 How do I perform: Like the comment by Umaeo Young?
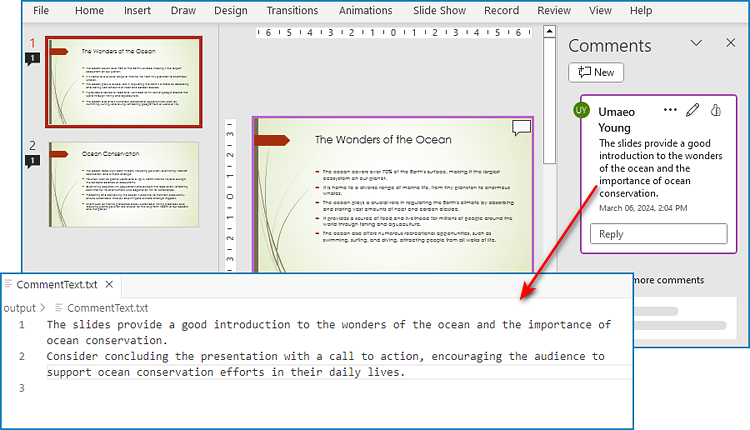716,109
